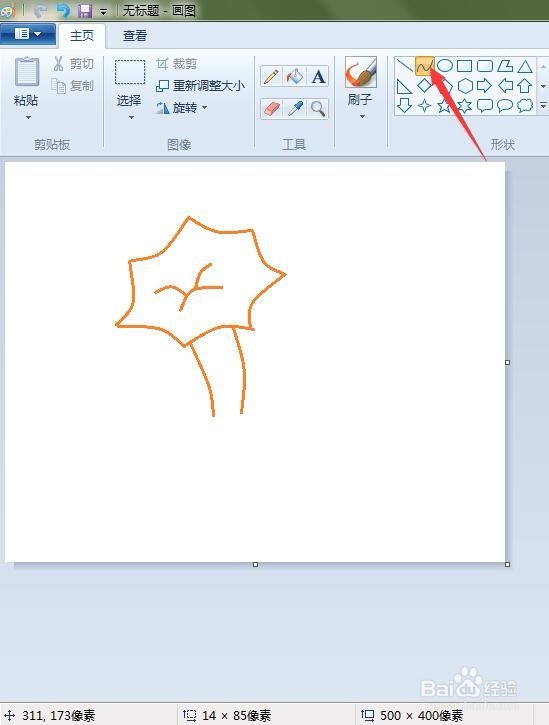Choose the Oval callout shape
Image resolution: width=549 pixels, height=725 pixels.
[x=505, y=105]
